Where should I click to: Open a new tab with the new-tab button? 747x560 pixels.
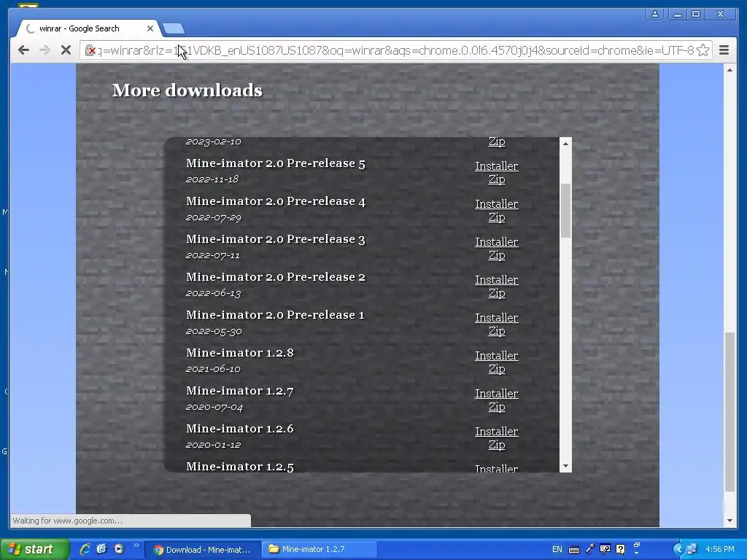[x=174, y=29]
